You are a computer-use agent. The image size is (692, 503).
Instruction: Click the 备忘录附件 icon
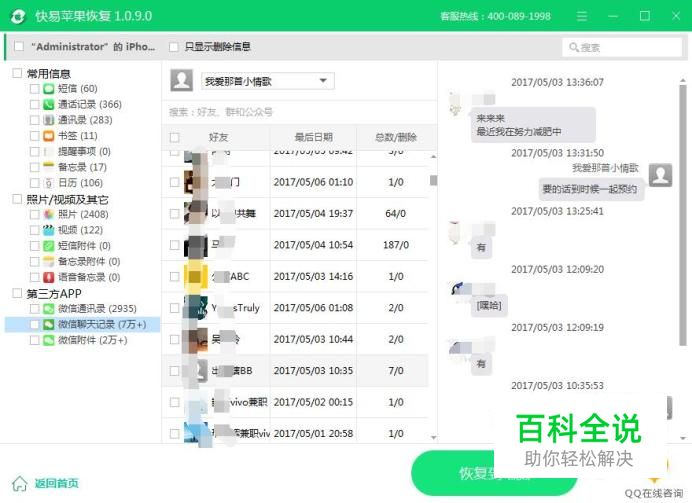(x=49, y=261)
